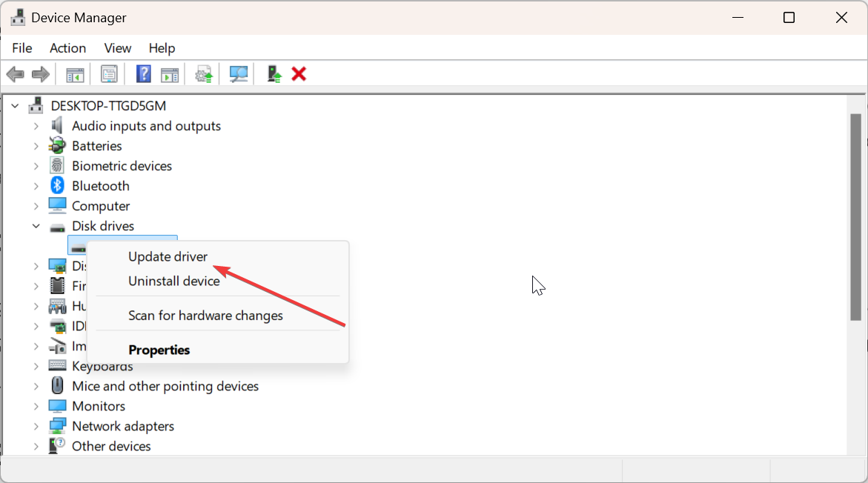Expand the Network adapters chevron
This screenshot has width=868, height=483.
tap(36, 426)
